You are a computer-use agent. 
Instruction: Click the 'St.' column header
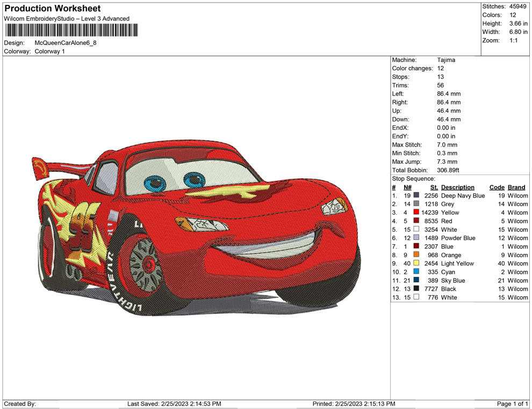click(434, 187)
